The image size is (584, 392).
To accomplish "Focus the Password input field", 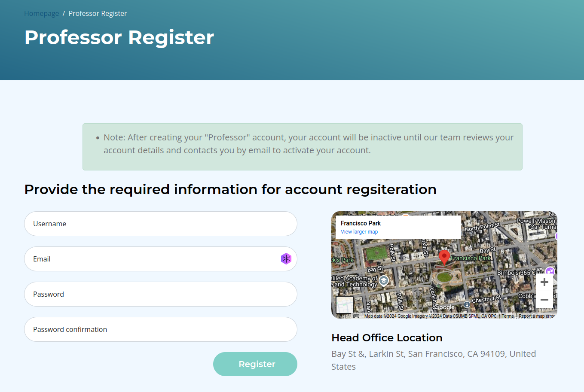I will coord(161,294).
